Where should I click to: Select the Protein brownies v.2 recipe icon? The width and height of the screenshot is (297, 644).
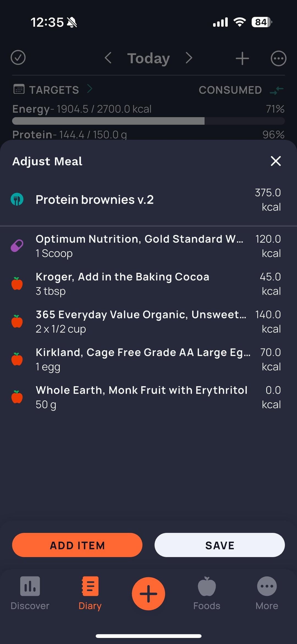(17, 199)
